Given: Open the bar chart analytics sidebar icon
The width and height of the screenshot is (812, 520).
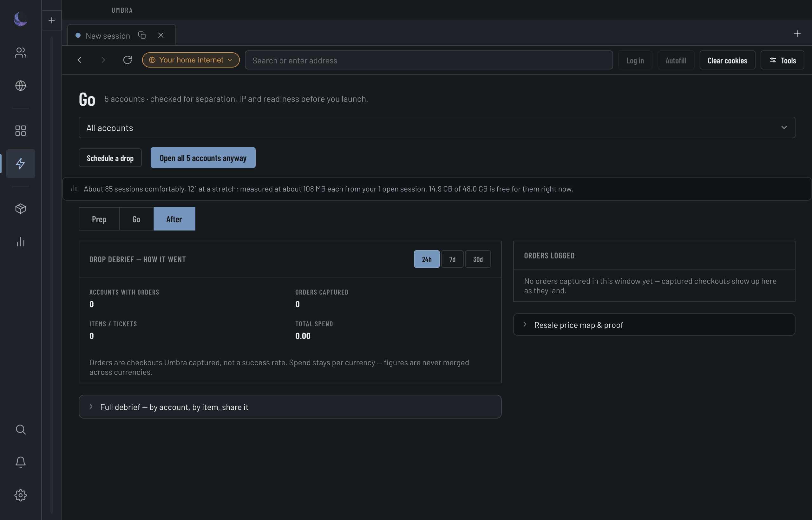Looking at the screenshot, I should click(x=21, y=241).
